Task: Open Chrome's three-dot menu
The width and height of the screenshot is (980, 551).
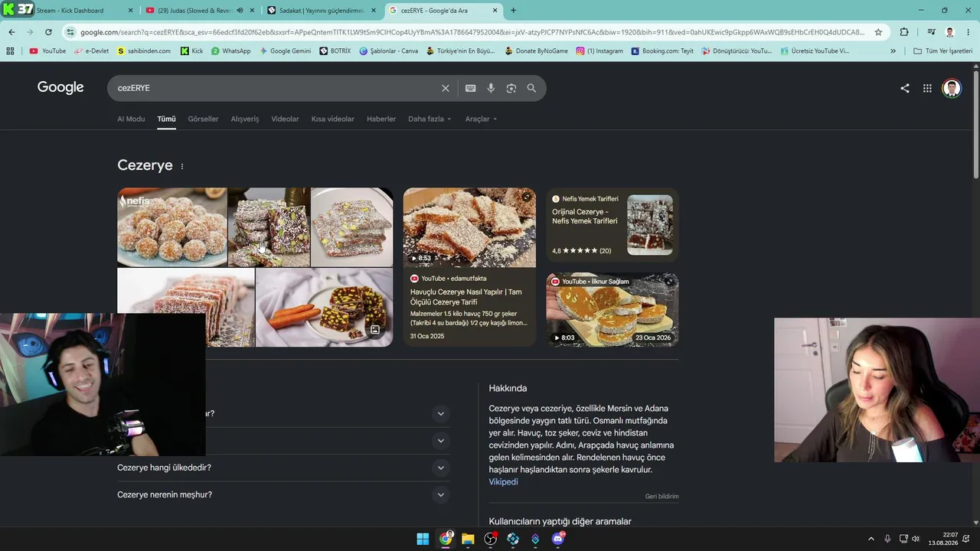Action: tap(968, 32)
